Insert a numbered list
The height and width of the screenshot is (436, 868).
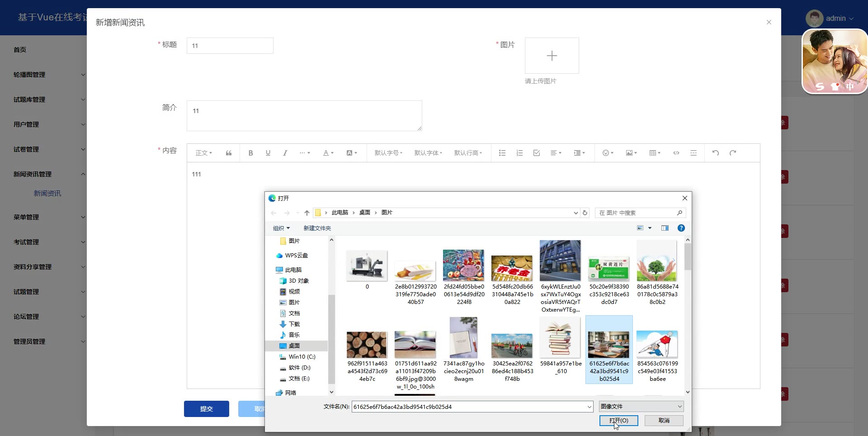[519, 153]
